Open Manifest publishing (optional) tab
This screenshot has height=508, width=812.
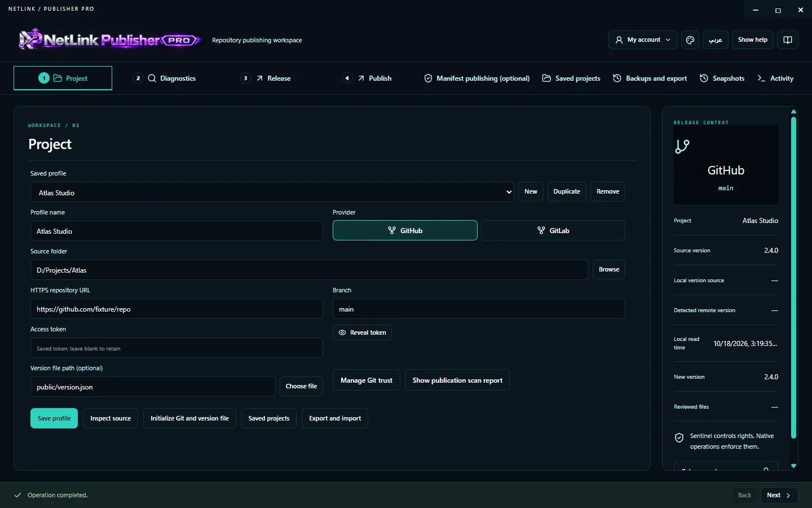[x=477, y=78]
